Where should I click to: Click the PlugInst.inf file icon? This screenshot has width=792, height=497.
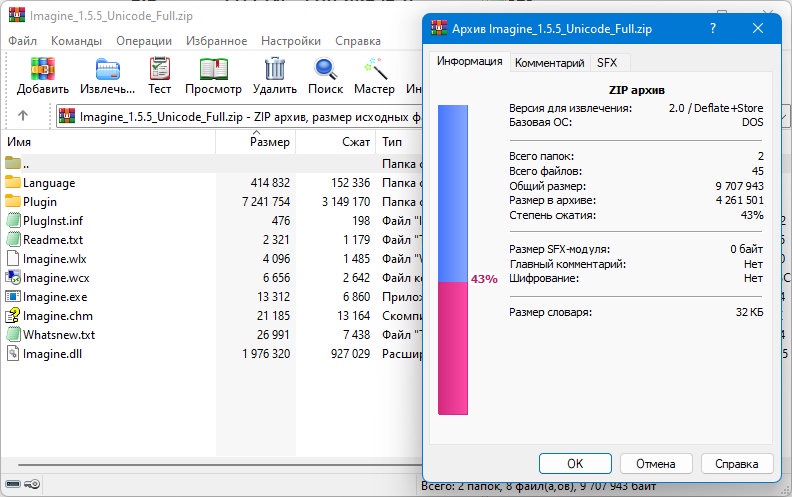coord(13,220)
